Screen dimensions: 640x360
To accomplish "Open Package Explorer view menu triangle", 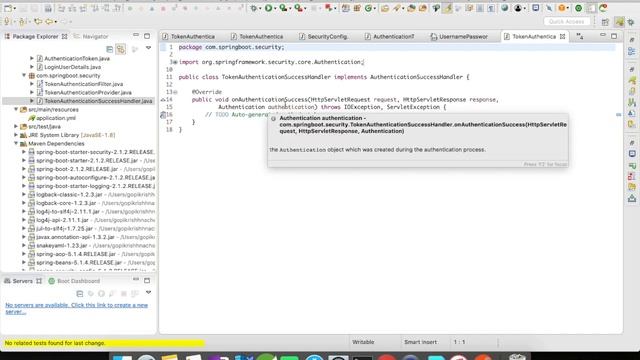I will (149, 49).
